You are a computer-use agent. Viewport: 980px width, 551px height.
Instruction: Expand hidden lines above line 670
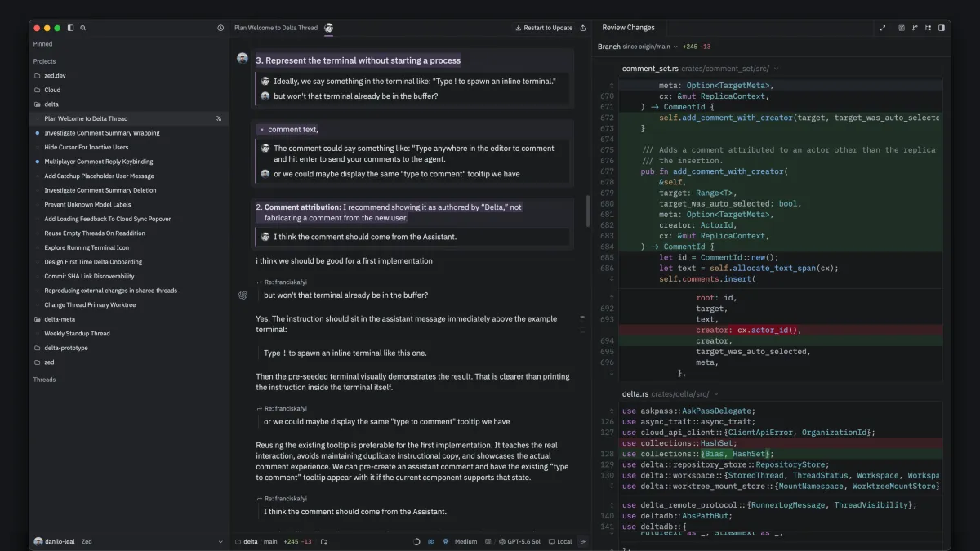coord(611,85)
